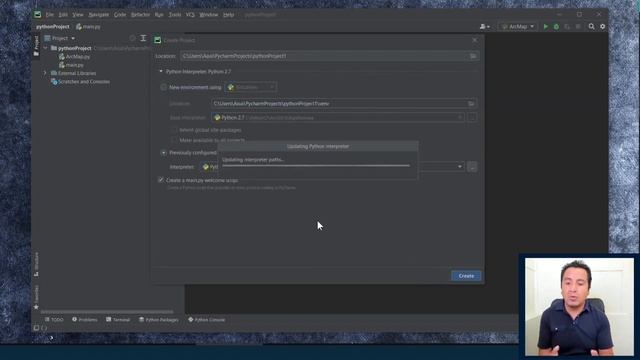640x360 pixels.
Task: Click the Create button
Action: [466, 276]
